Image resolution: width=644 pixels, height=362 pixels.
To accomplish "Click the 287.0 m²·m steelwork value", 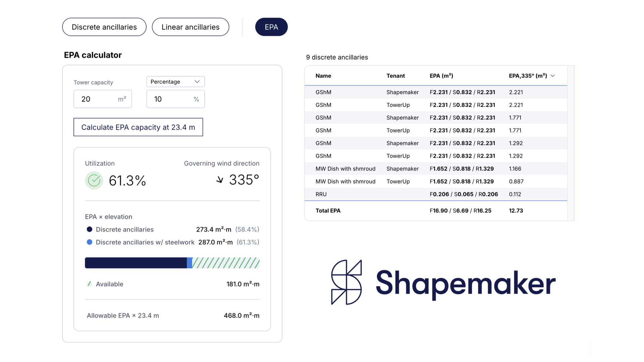I will [215, 242].
